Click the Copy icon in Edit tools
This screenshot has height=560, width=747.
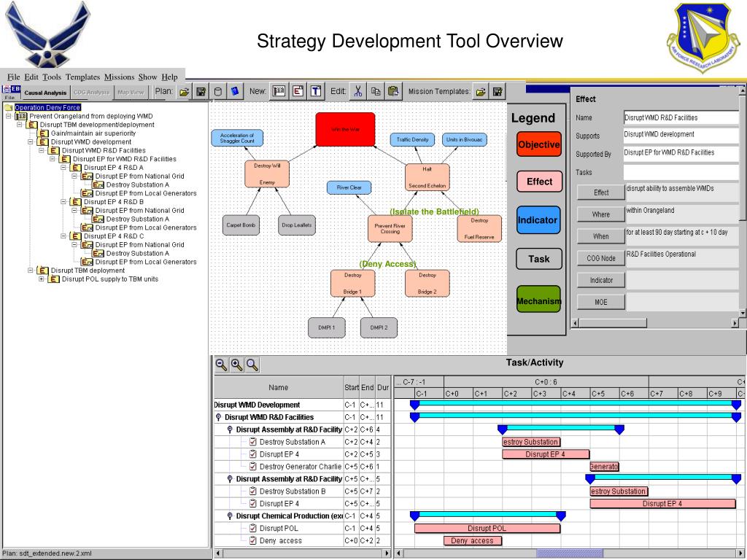coord(376,91)
